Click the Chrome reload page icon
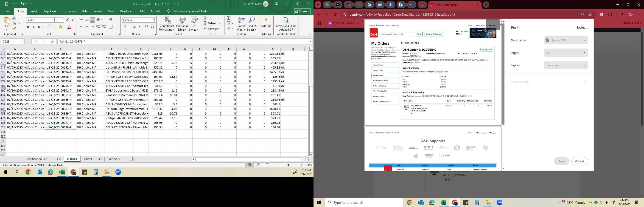This screenshot has width=644, height=207. [335, 14]
